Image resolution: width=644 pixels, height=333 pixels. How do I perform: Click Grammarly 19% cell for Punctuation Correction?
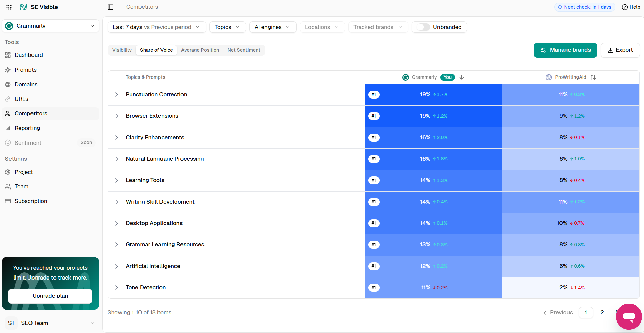[433, 95]
